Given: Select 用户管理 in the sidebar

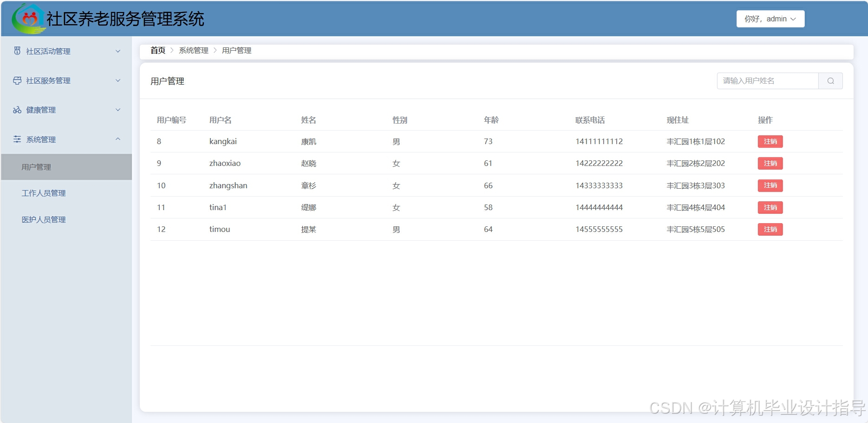Looking at the screenshot, I should point(66,167).
